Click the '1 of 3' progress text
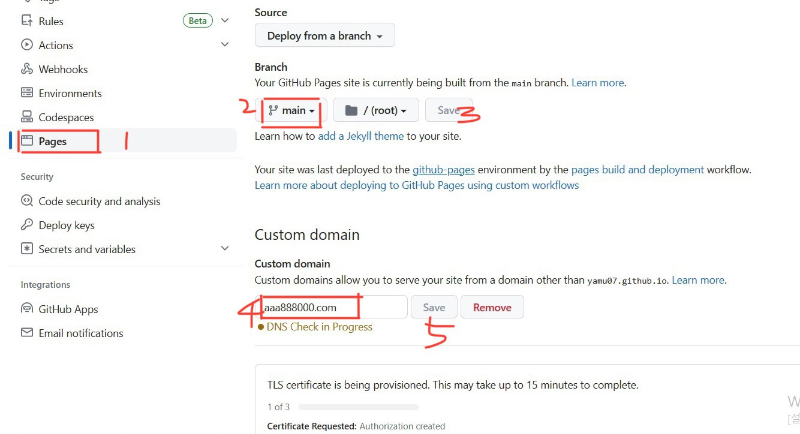The image size is (800, 434). pyautogui.click(x=279, y=406)
